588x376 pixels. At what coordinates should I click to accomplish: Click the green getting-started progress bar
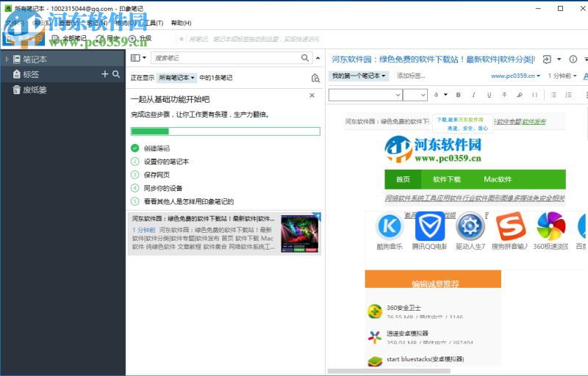coord(226,131)
